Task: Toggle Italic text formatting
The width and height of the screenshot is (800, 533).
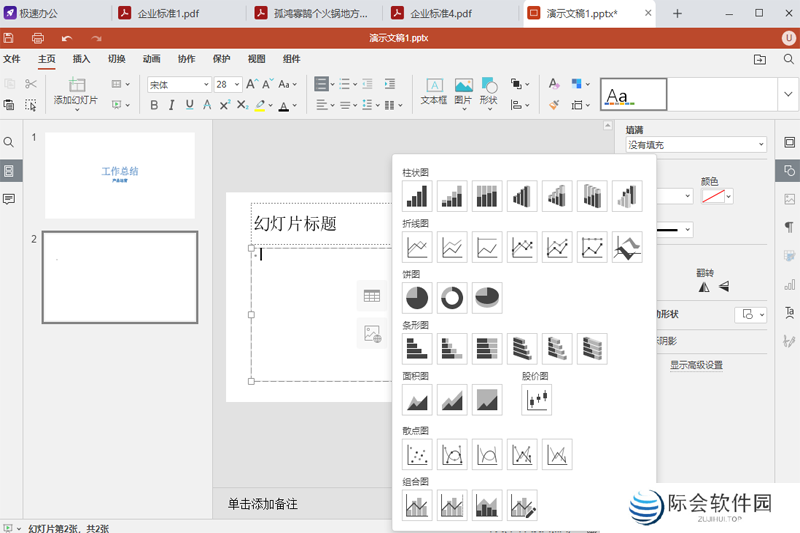Action: click(x=171, y=105)
